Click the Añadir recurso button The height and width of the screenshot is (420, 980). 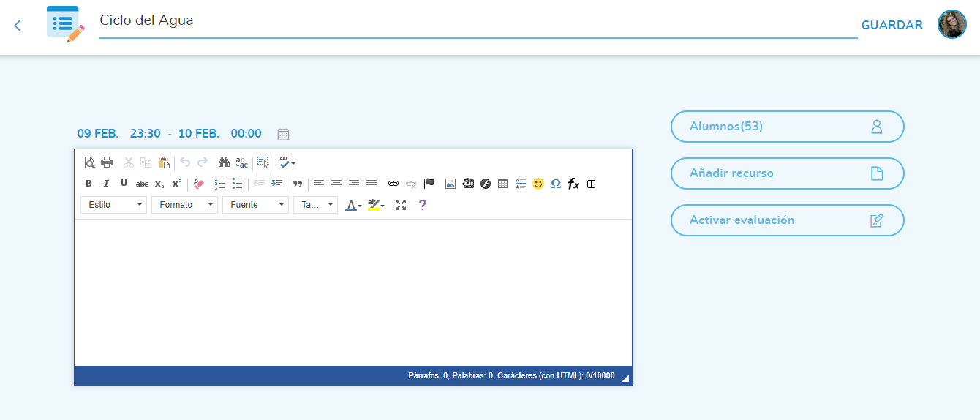pyautogui.click(x=787, y=173)
